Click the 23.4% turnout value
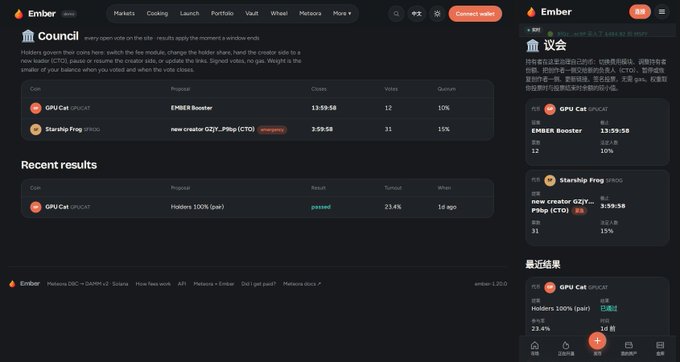Screen dimensions: 680x362 pyautogui.click(x=392, y=207)
